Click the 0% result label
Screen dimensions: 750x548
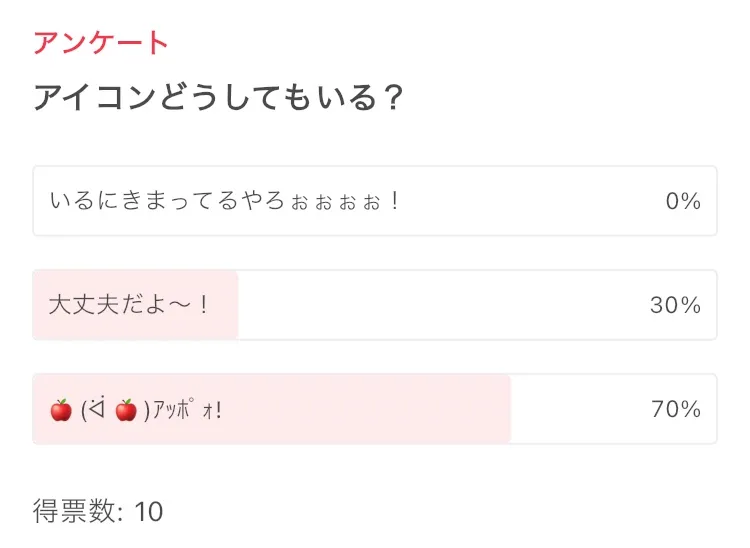point(683,201)
